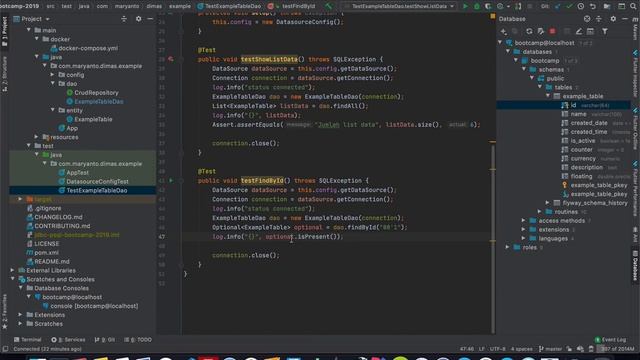This screenshot has height=360, width=640.
Task: Show Git history clock icon
Action: 581,6
